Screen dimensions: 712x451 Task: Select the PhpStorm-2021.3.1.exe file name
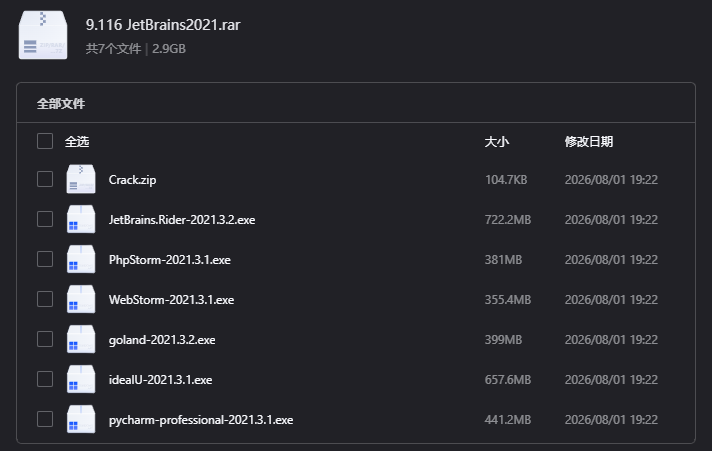pyautogui.click(x=169, y=260)
